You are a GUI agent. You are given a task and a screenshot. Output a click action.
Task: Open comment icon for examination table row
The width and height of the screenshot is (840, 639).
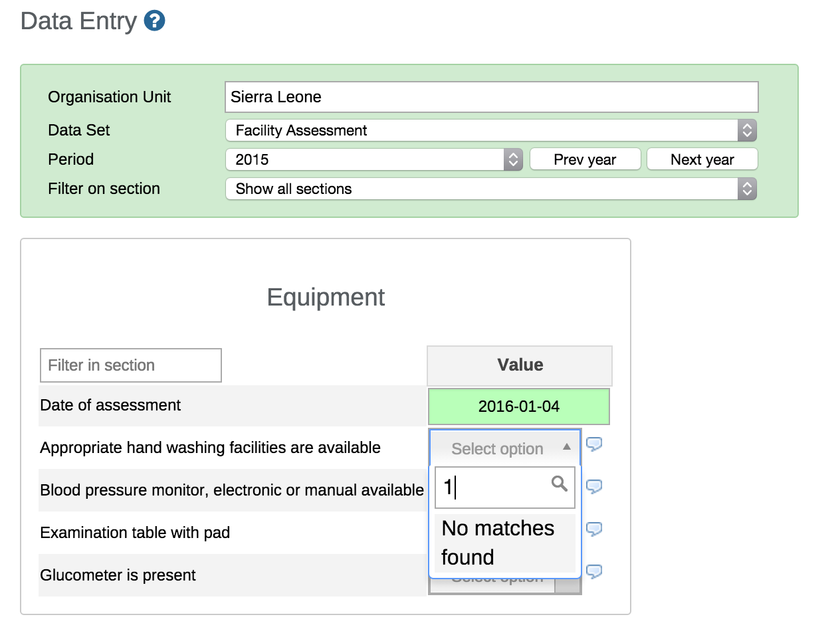(594, 529)
